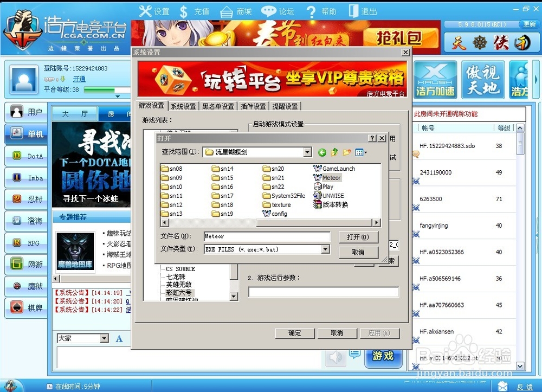The height and width of the screenshot is (392, 542).
Task: Select the UNWISE executable file
Action: click(328, 196)
